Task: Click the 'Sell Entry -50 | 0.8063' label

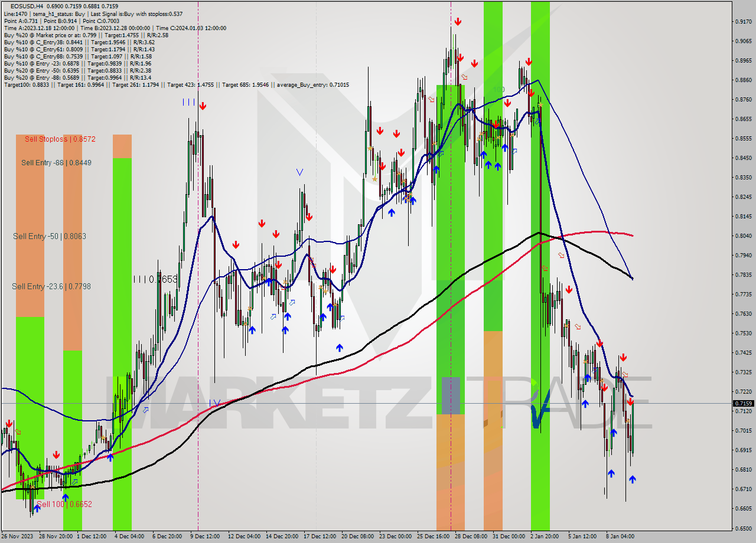Action: coord(50,236)
